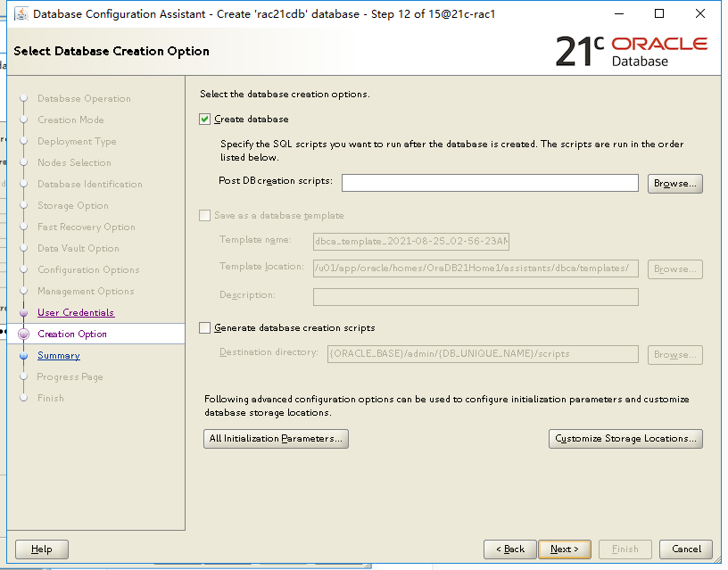
Task: Click the Destination directory field
Action: tap(483, 354)
